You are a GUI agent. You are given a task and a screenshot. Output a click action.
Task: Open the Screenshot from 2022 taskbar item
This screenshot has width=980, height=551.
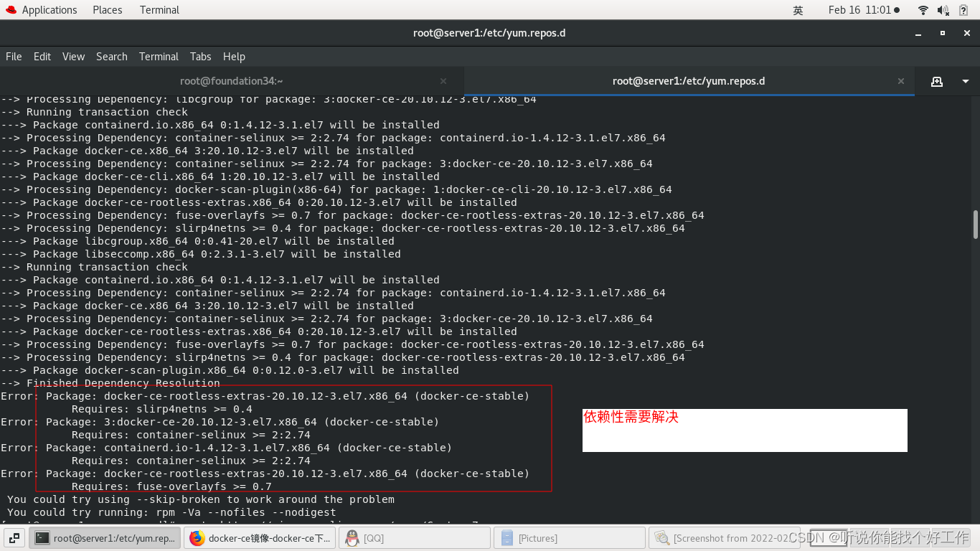[x=725, y=538]
